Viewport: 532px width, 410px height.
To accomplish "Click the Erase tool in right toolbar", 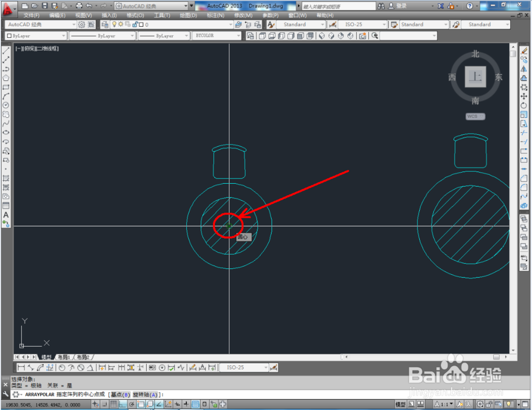I will point(524,51).
